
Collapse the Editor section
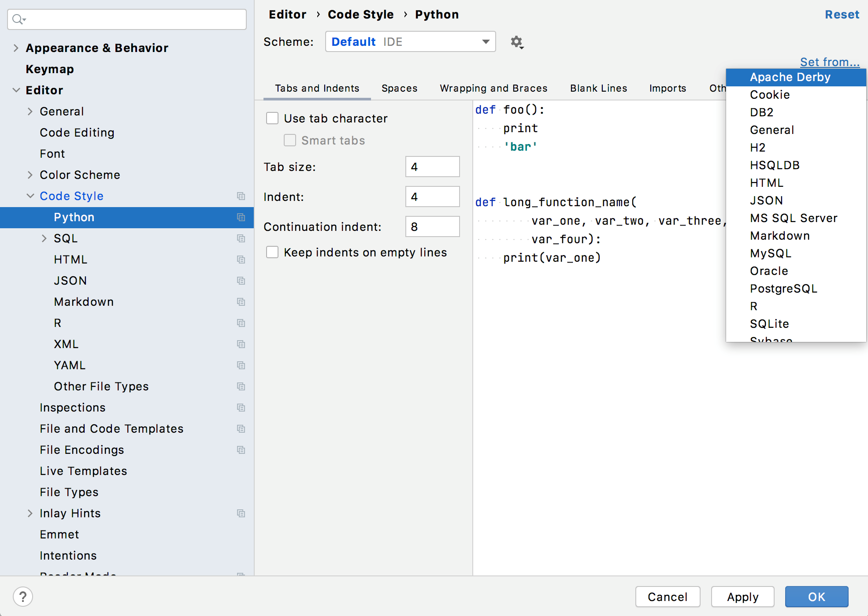(x=16, y=90)
